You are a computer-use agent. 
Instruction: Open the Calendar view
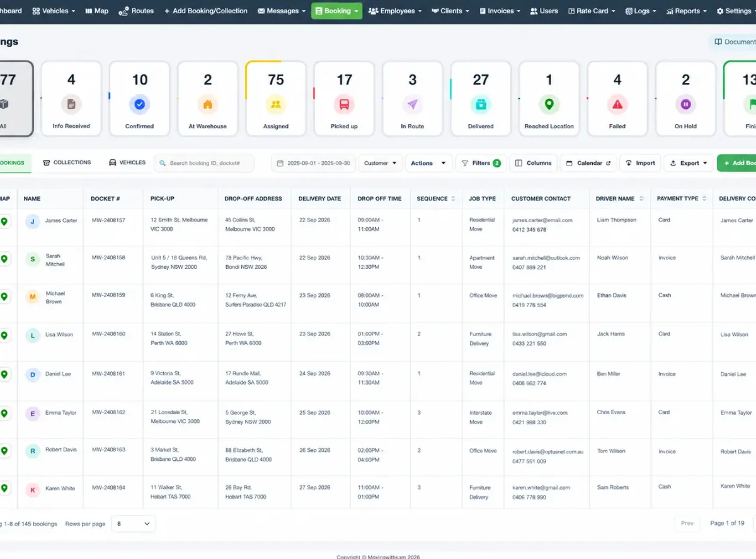tap(588, 163)
